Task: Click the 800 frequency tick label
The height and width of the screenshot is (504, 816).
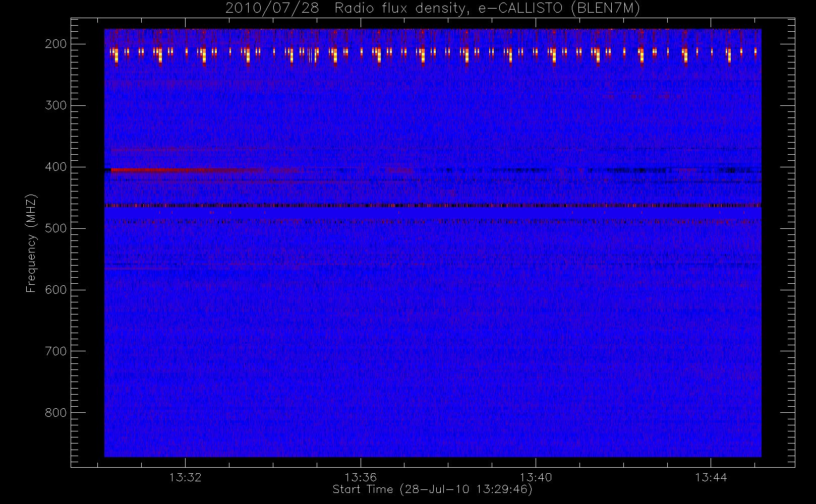Action: tap(56, 413)
